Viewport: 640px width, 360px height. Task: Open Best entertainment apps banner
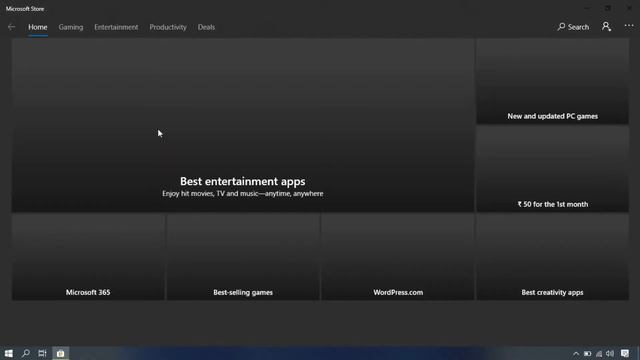pos(242,125)
